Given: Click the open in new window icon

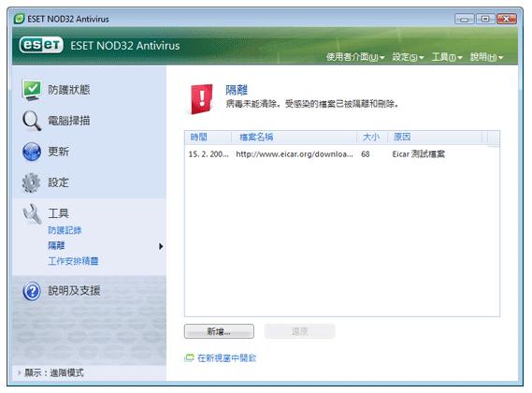Looking at the screenshot, I should coord(189,357).
